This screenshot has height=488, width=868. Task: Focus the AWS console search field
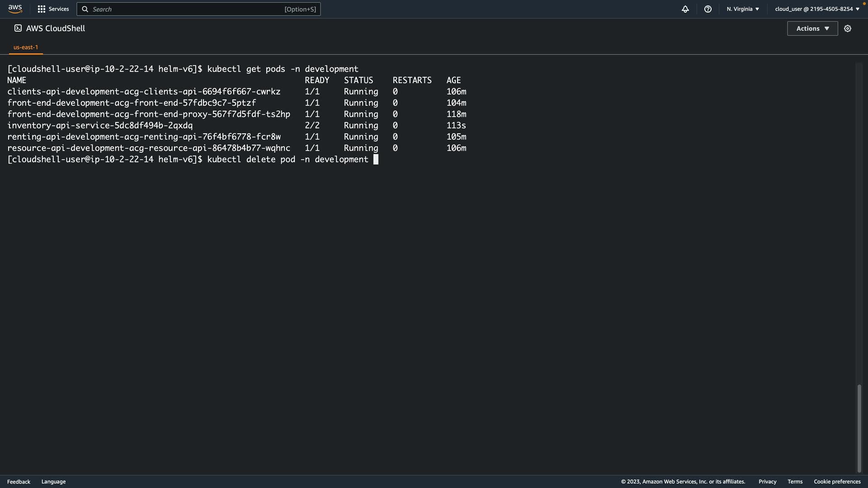pyautogui.click(x=190, y=9)
